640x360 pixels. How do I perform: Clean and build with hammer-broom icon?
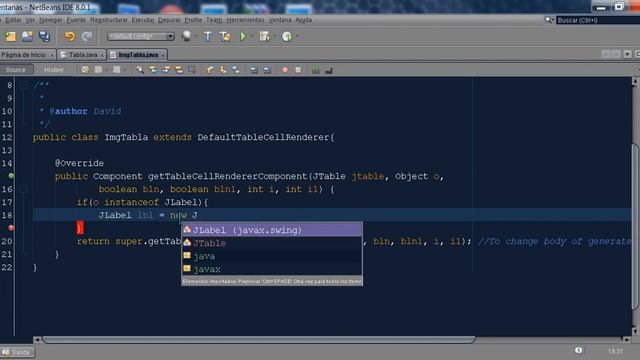point(225,37)
